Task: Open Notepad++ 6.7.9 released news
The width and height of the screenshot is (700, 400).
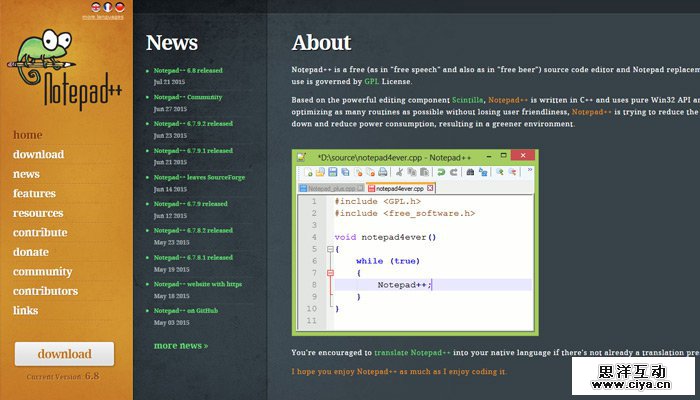Action: point(191,204)
